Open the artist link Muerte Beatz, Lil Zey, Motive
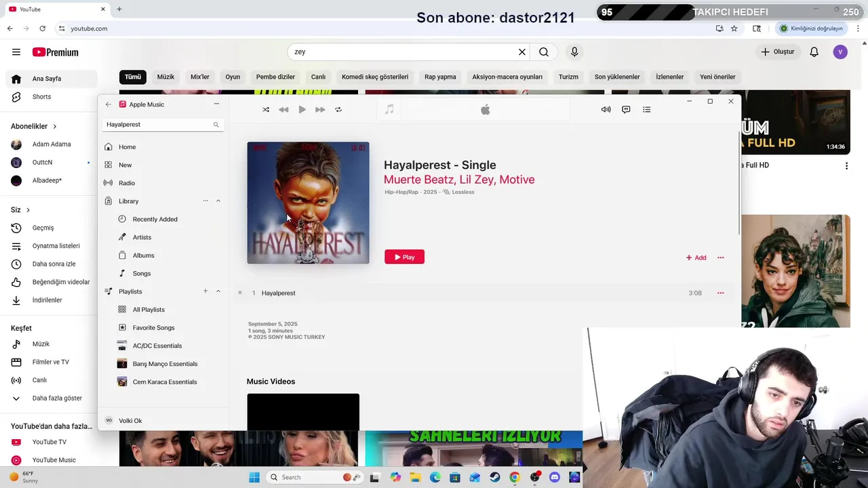Screen dimensions: 868x488 pos(459,180)
